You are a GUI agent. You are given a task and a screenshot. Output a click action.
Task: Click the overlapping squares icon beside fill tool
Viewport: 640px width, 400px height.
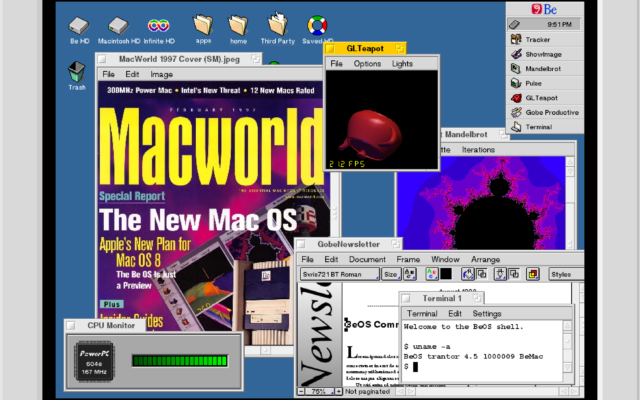[482, 274]
